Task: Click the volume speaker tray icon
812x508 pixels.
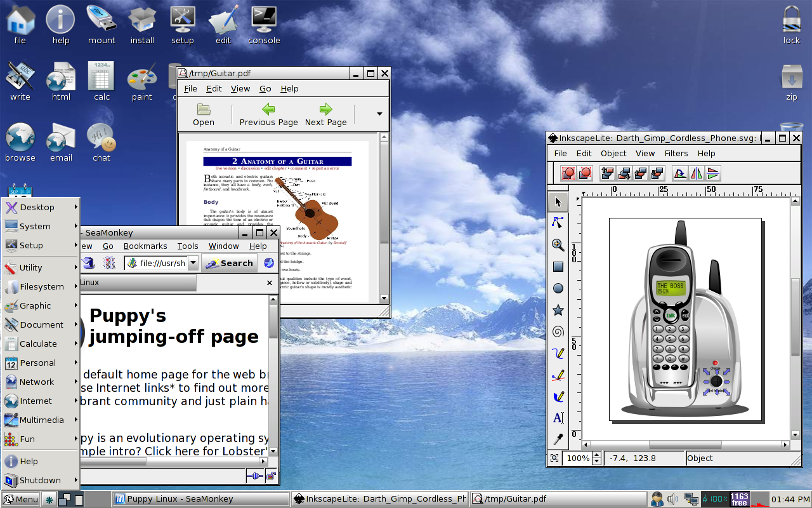Action: coord(673,499)
